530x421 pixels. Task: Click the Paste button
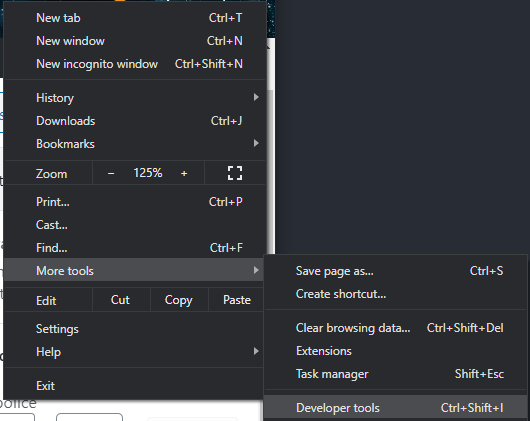point(237,300)
